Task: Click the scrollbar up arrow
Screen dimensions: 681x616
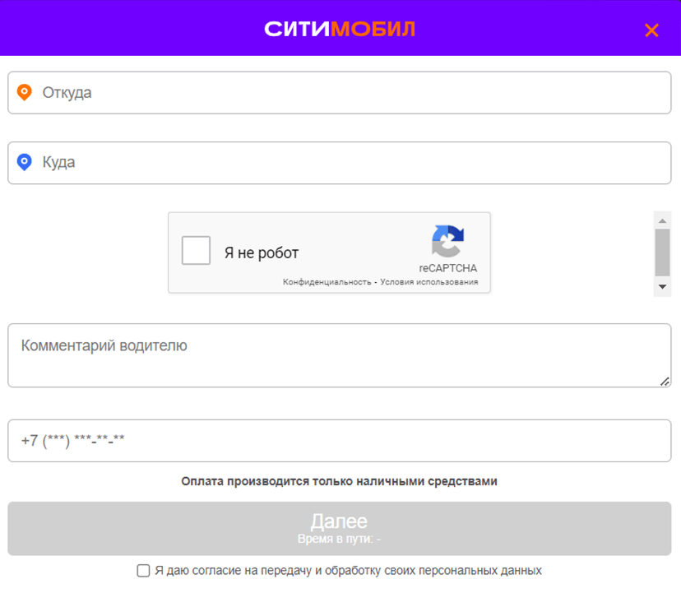Action: pyautogui.click(x=662, y=220)
